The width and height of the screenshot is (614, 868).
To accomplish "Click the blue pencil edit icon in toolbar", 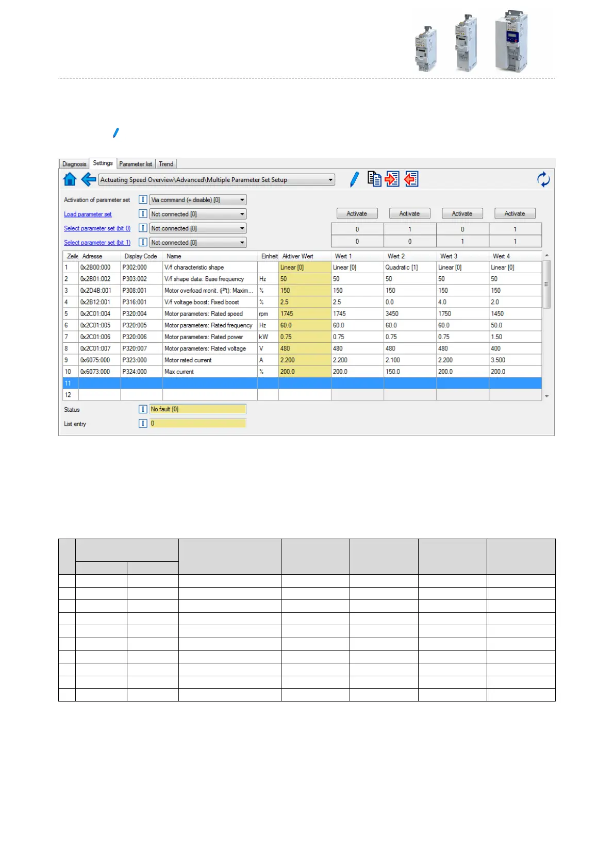I will point(354,179).
